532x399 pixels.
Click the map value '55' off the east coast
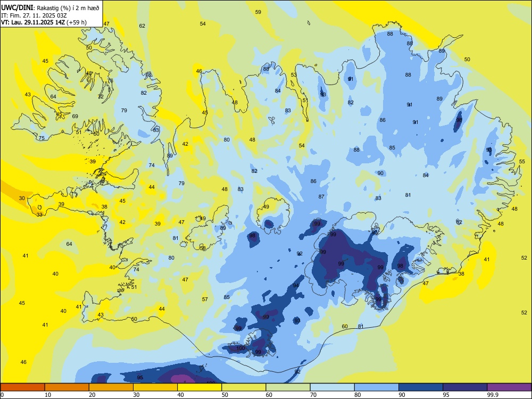(x=522, y=162)
